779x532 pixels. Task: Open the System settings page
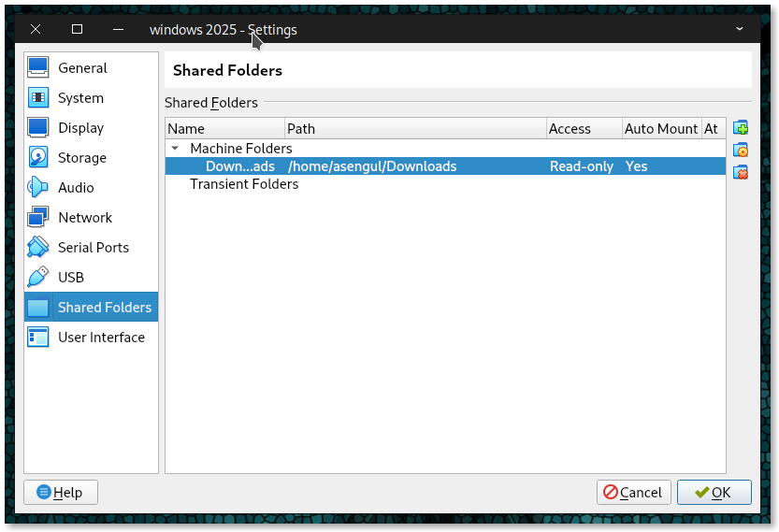tap(92, 97)
